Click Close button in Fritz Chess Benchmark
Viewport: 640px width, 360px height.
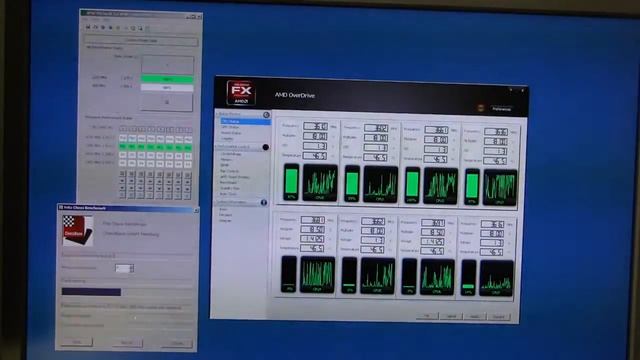tap(177, 343)
